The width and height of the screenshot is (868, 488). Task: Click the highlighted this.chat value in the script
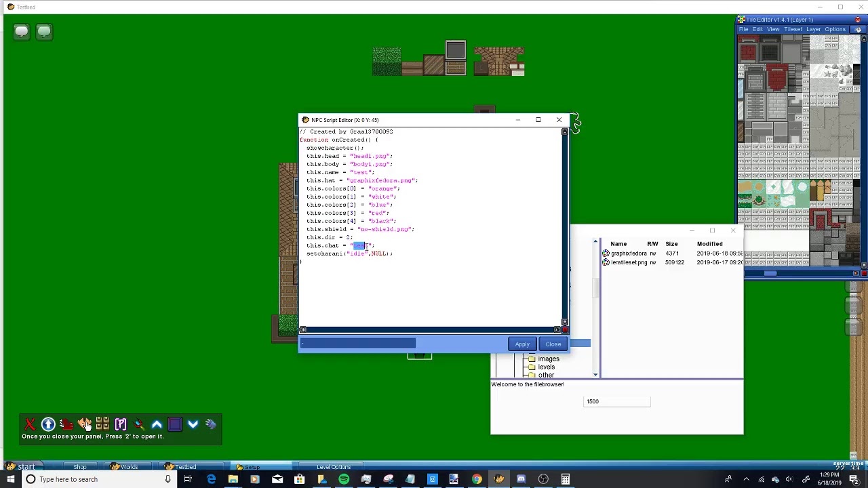coord(360,245)
